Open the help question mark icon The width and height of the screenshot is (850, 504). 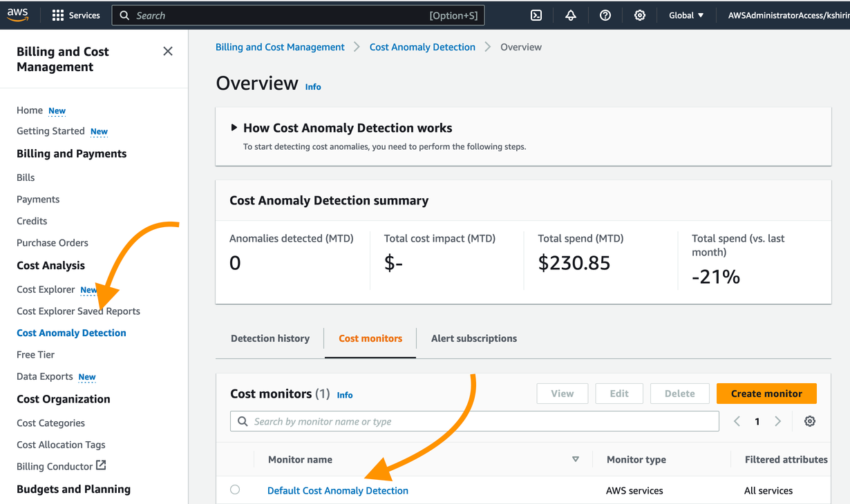click(605, 15)
